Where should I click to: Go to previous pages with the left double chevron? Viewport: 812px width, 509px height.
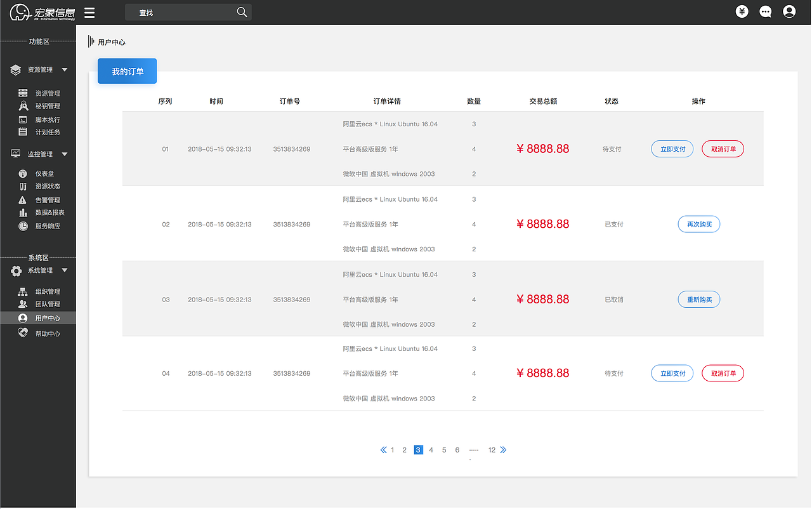383,450
